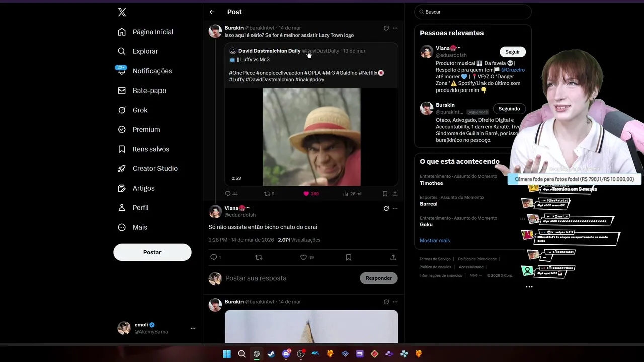Open Discord from the taskbar
Image resolution: width=644 pixels, height=362 pixels.
click(286, 354)
